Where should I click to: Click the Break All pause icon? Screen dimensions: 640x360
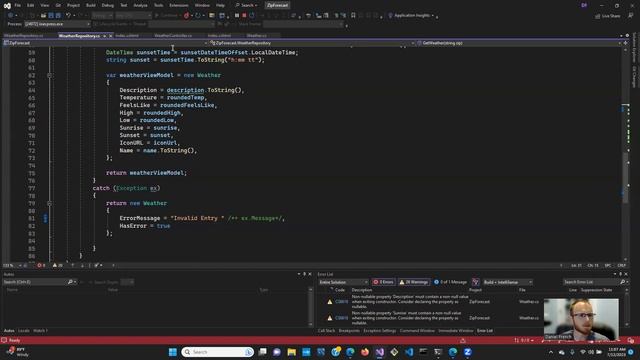pos(236,16)
